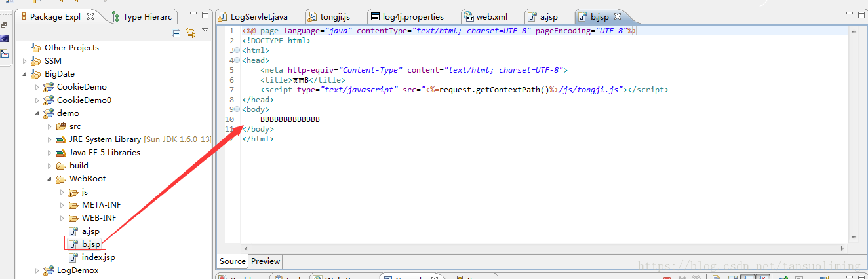Screen dimensions: 868x279
Task: Open LogServlet.java editor tab
Action: [x=253, y=16]
